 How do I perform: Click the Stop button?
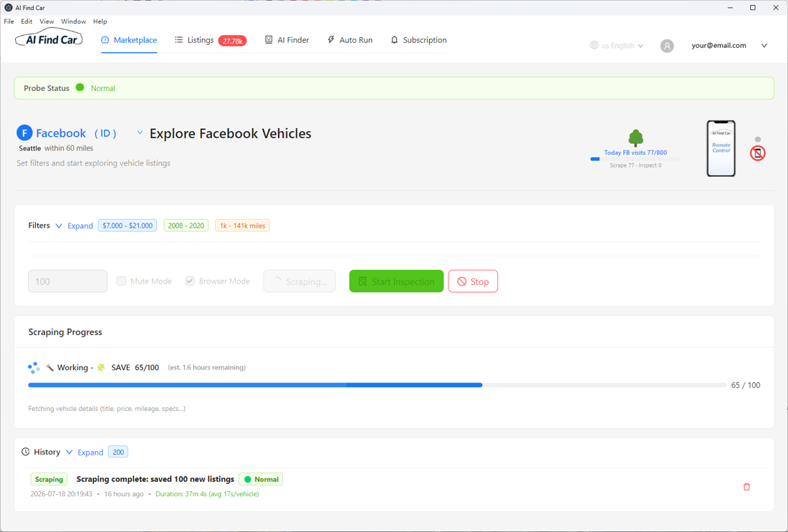(x=473, y=281)
